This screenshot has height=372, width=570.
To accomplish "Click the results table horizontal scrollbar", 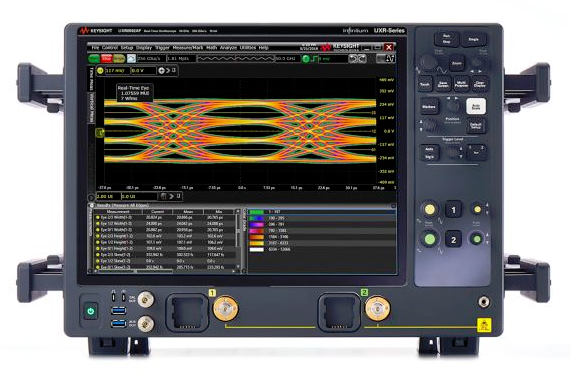I will (x=165, y=271).
